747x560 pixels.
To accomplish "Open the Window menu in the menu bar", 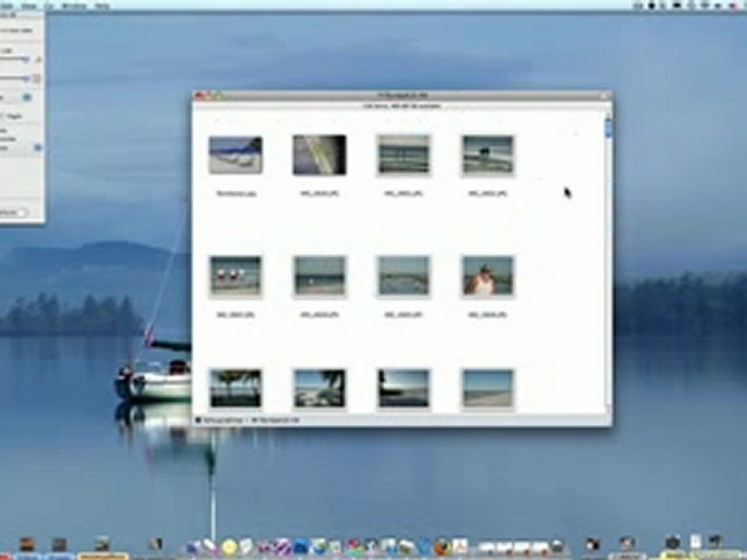I will click(74, 5).
